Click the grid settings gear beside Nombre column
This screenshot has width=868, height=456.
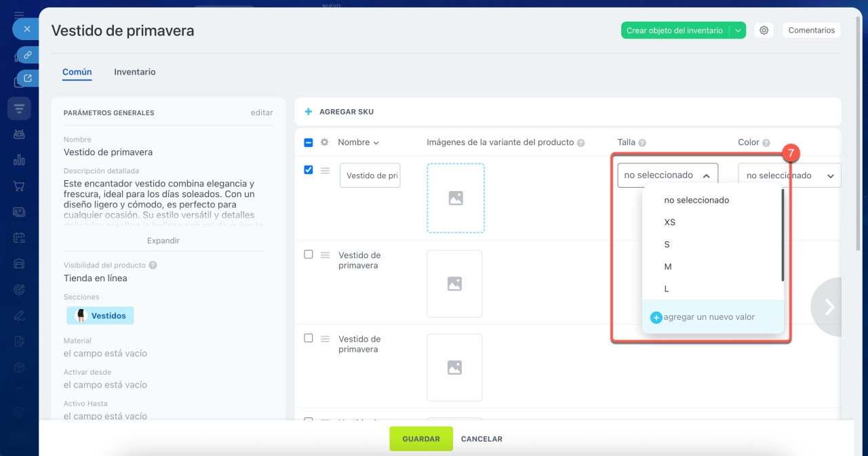point(325,142)
